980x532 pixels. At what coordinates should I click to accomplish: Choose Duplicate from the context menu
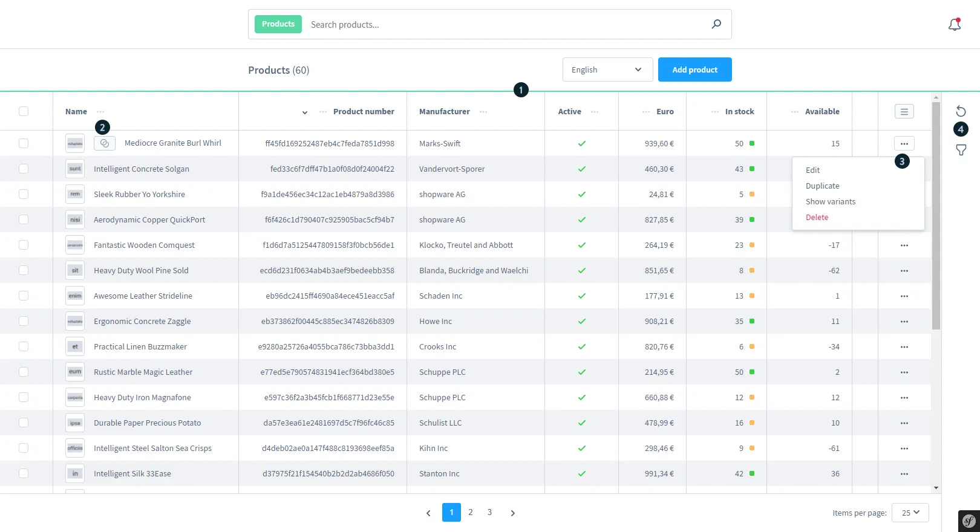822,186
